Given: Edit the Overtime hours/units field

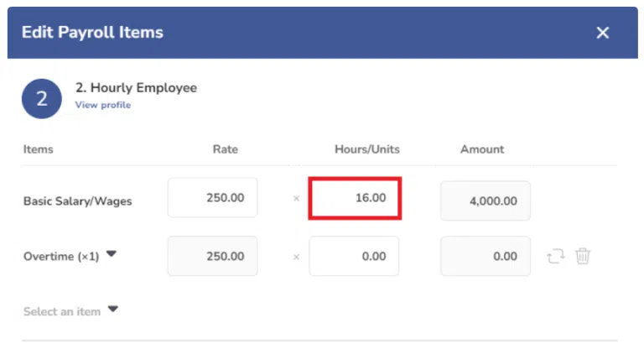Looking at the screenshot, I should pyautogui.click(x=354, y=256).
